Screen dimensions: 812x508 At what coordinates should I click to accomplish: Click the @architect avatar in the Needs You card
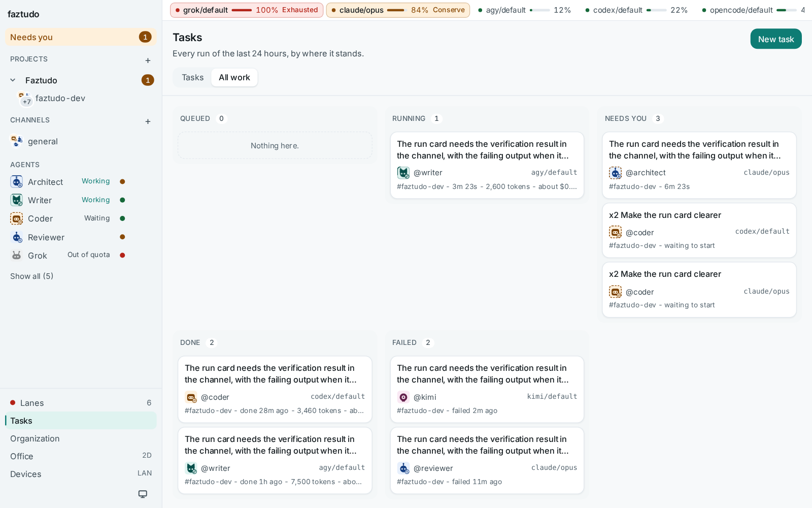[615, 173]
